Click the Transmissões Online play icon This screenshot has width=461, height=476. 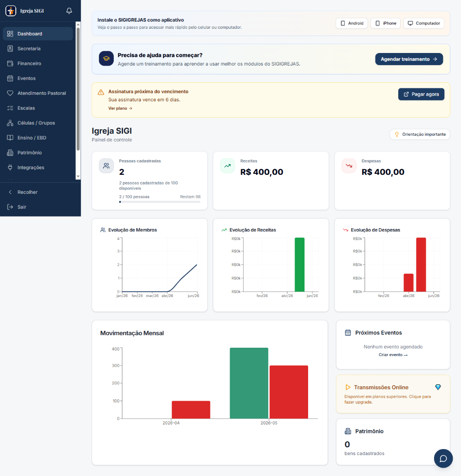pos(348,387)
